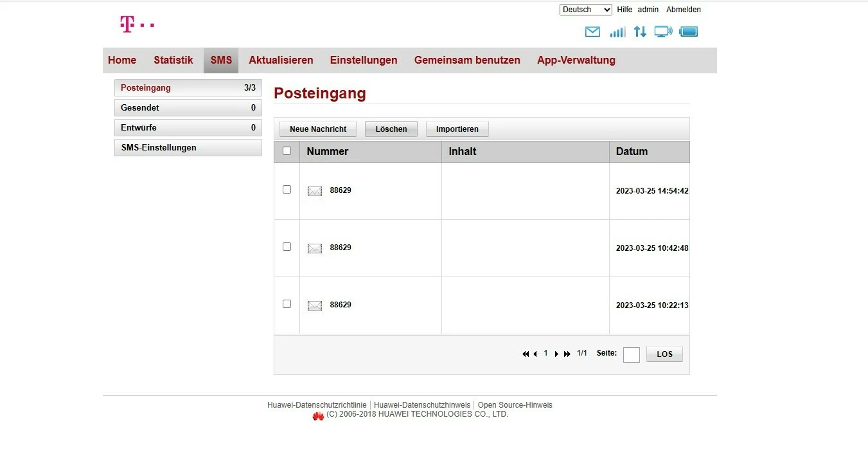Click the date 2023-03-25 10:22:13
This screenshot has height=463, width=868.
[652, 305]
